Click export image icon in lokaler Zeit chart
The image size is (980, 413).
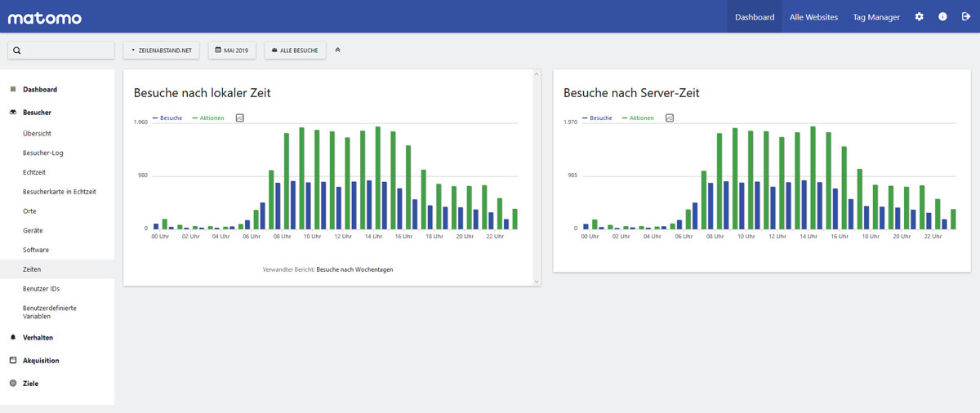(240, 118)
